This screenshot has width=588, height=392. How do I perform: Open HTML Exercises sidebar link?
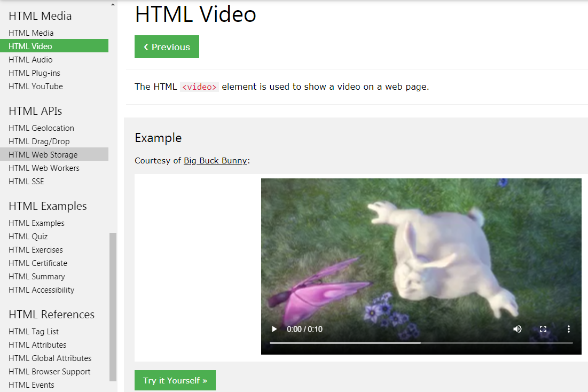[36, 250]
